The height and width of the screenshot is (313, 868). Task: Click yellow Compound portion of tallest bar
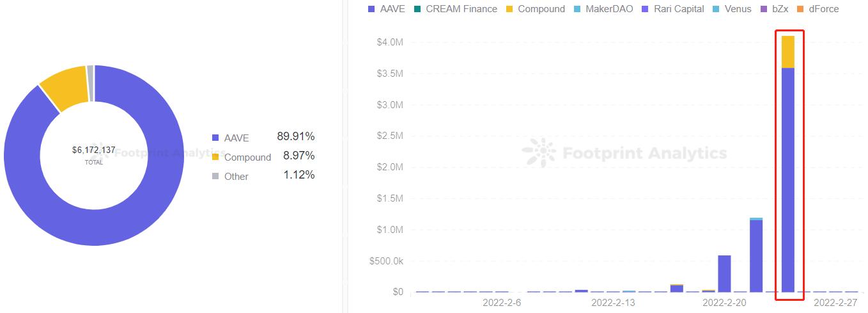[x=788, y=52]
